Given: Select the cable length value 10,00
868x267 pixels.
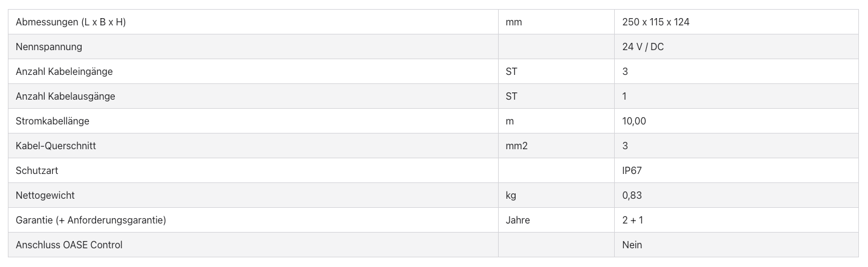Looking at the screenshot, I should tap(634, 121).
